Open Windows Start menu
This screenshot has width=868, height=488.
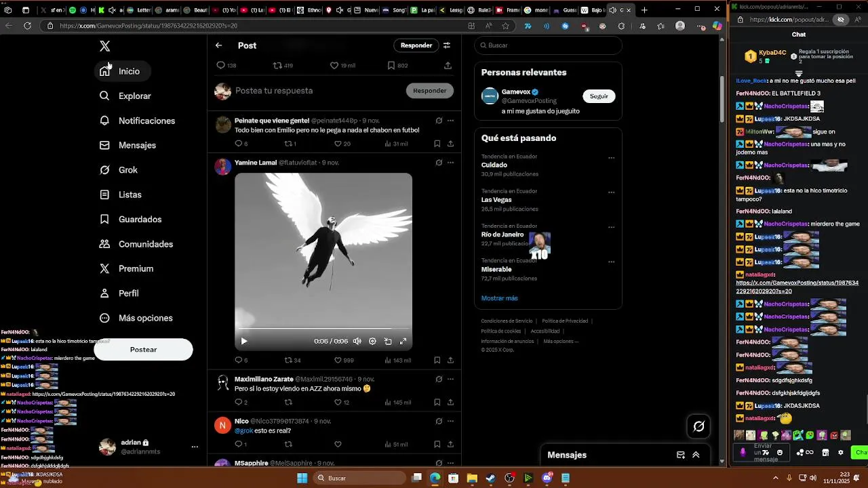(x=302, y=479)
